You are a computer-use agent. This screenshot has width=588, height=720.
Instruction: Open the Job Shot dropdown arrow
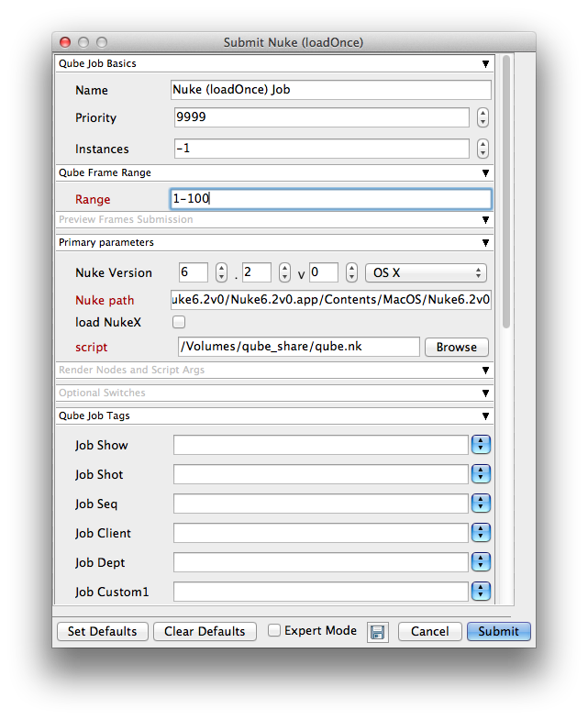point(481,474)
